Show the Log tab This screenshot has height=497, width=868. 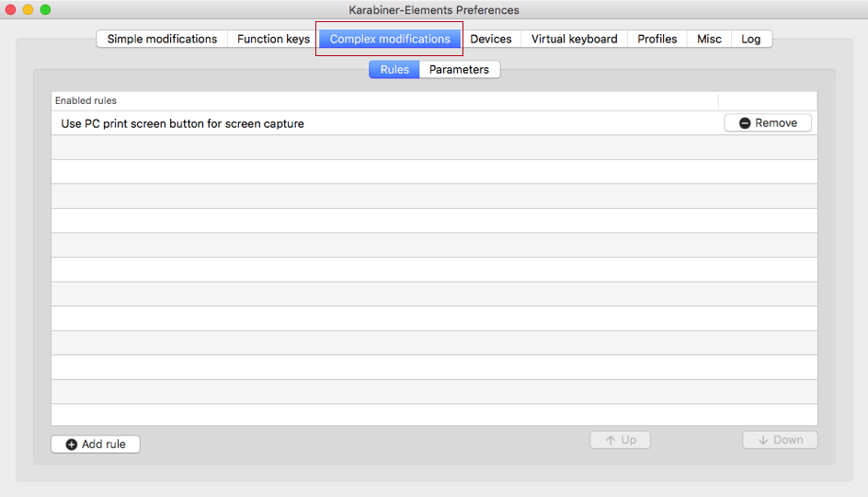tap(751, 39)
